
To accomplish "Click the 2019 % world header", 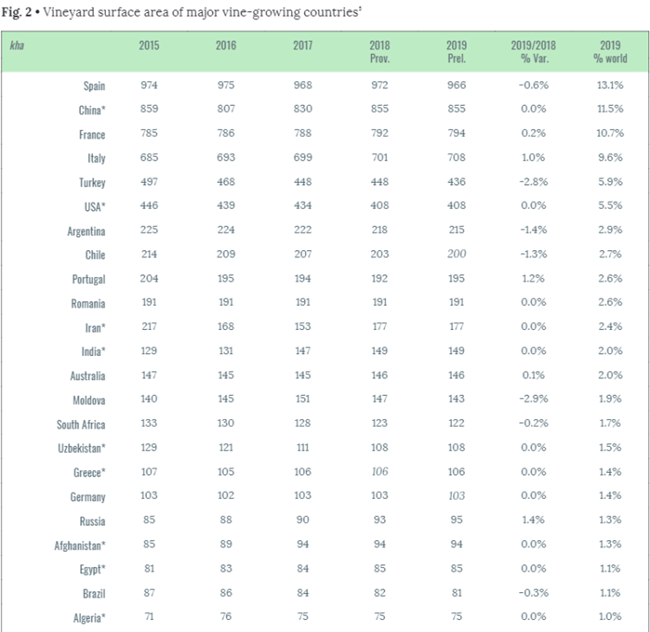I will tap(610, 52).
